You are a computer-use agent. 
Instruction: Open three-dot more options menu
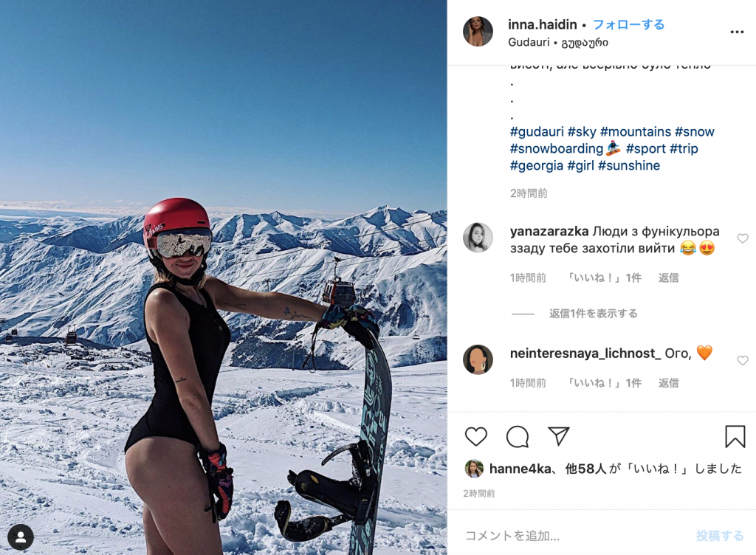(x=737, y=32)
